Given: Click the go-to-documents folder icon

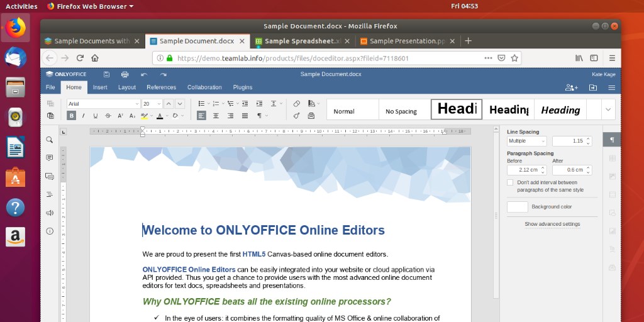Looking at the screenshot, I should [x=592, y=87].
